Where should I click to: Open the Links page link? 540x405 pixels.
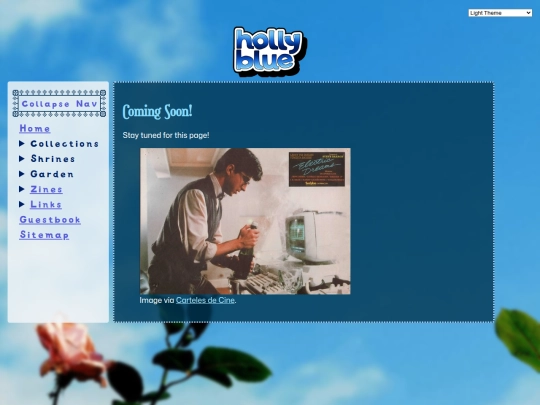pos(46,204)
